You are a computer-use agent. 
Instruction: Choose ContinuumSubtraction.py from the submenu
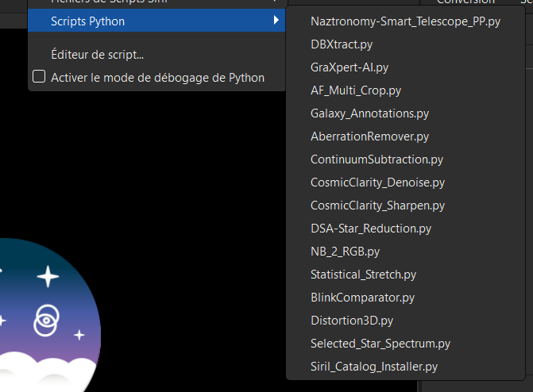coord(377,159)
